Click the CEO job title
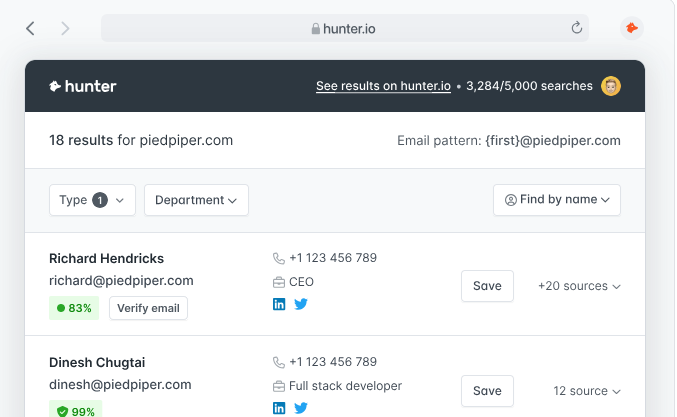 pyautogui.click(x=301, y=282)
